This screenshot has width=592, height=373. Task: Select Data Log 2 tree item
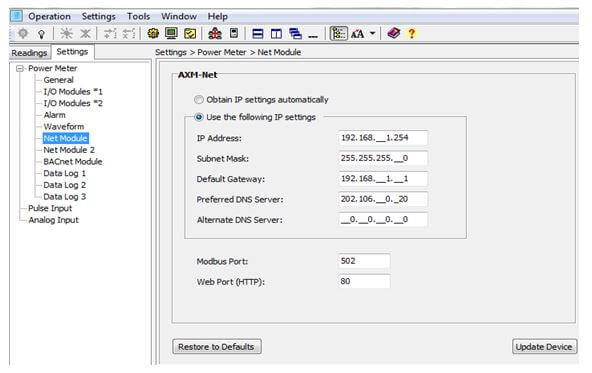coord(65,185)
